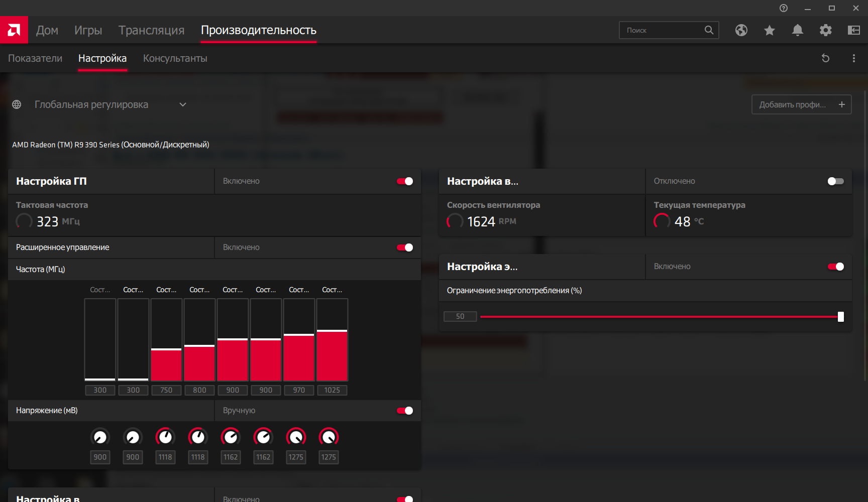Click the current temperature gauge icon
The width and height of the screenshot is (868, 502).
(662, 221)
